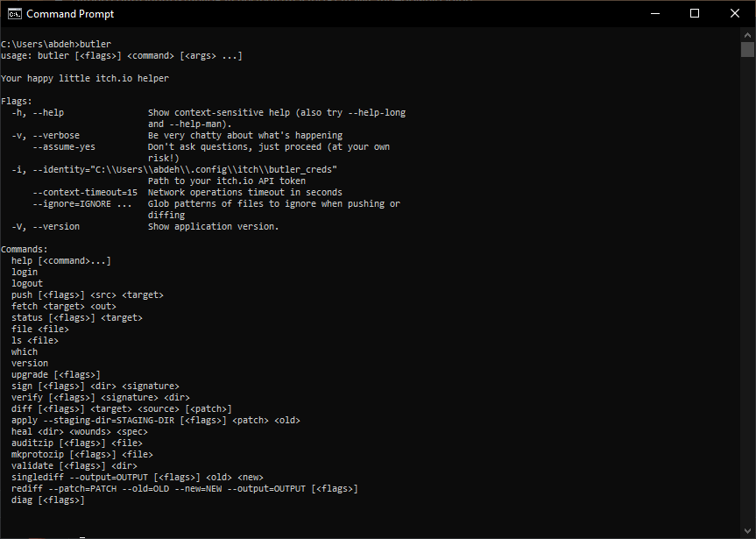Click the 'Commands:' heading
Viewport: 756px width, 539px height.
[x=25, y=250]
